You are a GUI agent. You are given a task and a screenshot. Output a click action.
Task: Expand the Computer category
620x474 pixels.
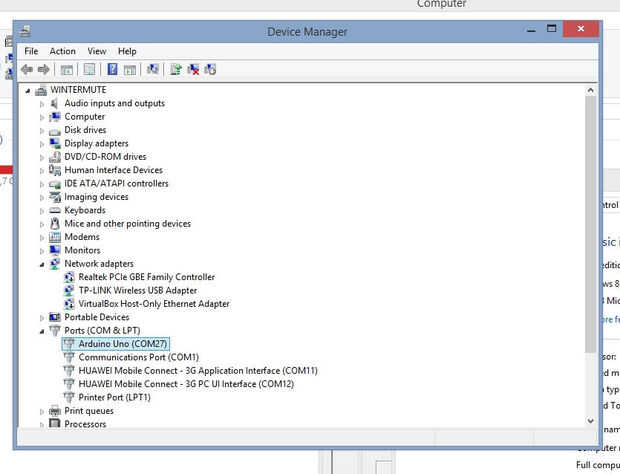point(42,117)
